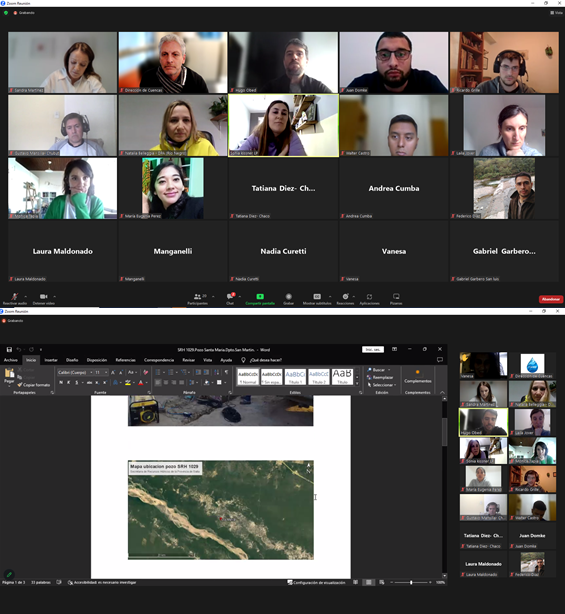Viewport: 565px width, 614px height.
Task: Adjust the Word zoom slider in status bar
Action: 411,582
